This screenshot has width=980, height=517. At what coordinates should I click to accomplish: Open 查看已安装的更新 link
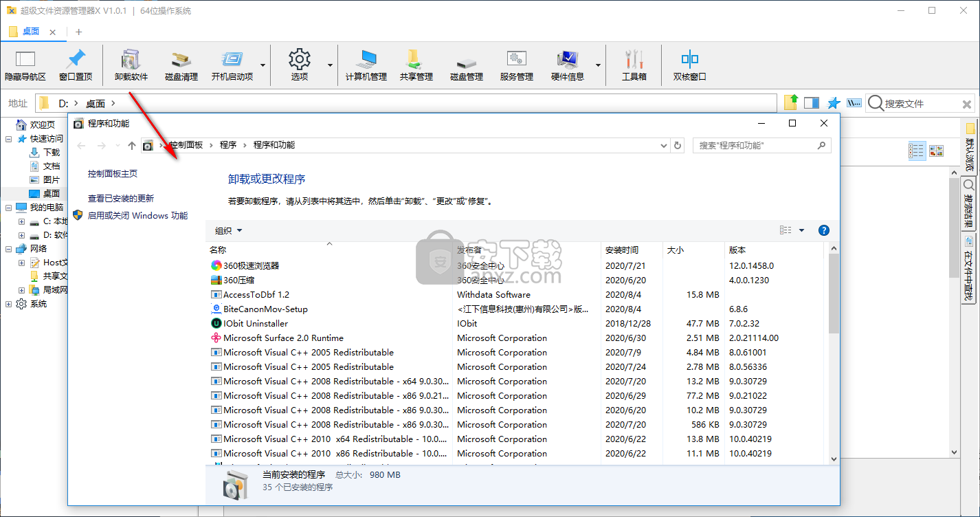[x=121, y=198]
